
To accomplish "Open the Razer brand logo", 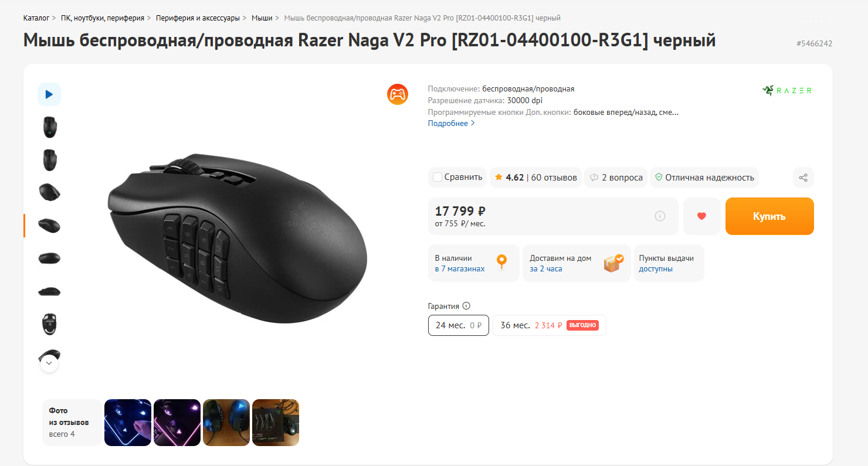I will coord(787,90).
